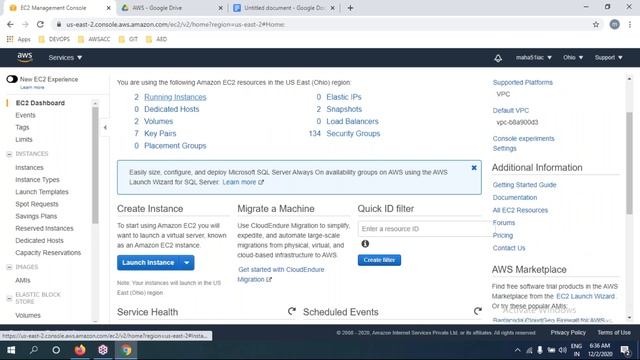Open the AED bookmark folder
640x360 pixels.
[x=157, y=39]
